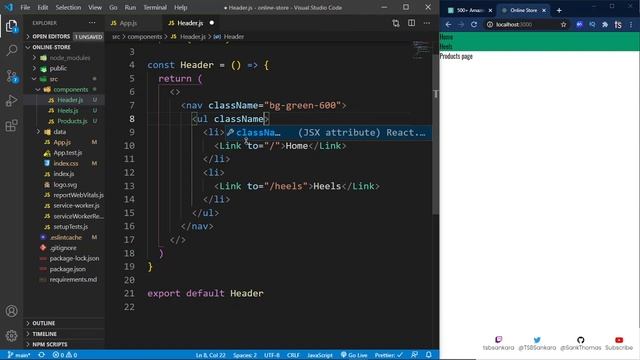Open editor More Actions ellipsis
640x360 pixels.
(427, 23)
